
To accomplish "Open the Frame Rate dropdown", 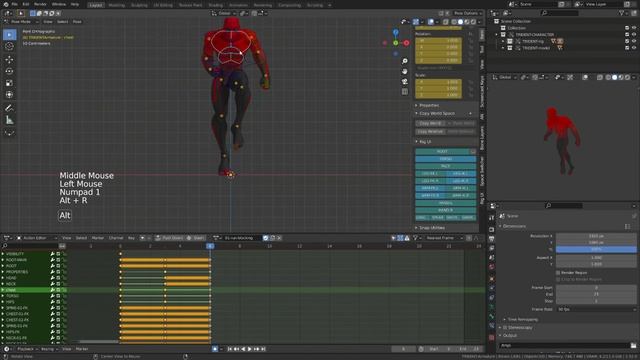I will coord(596,309).
